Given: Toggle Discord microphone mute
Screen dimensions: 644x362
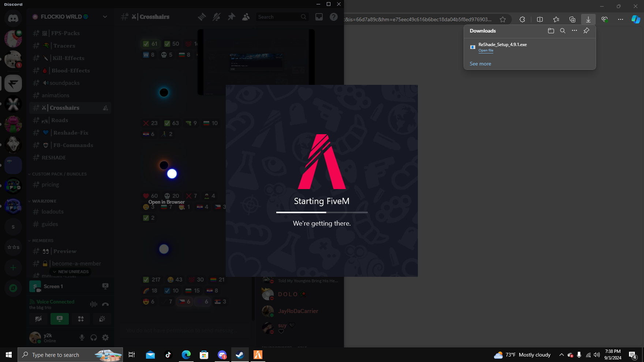Looking at the screenshot, I should click(x=82, y=338).
